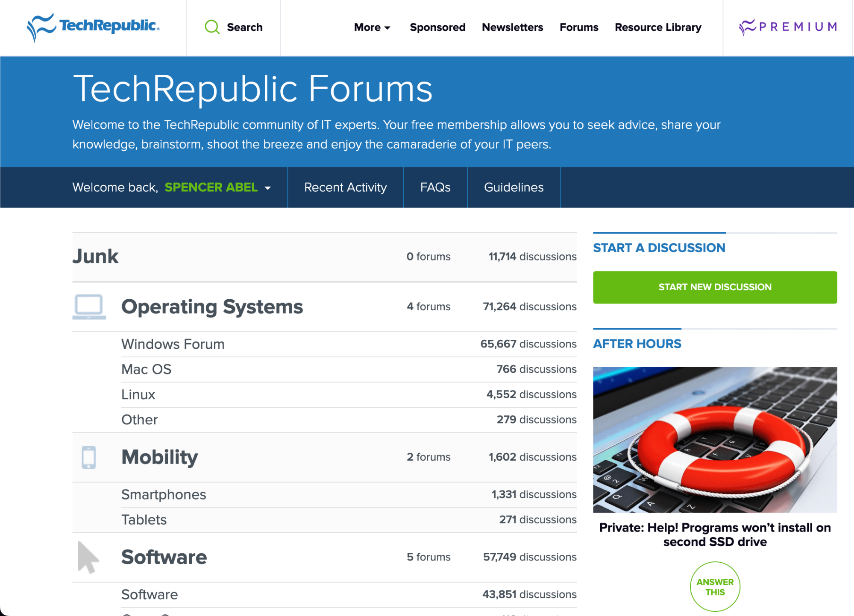
Task: Click the '2 forums' Mobility label
Action: [428, 457]
